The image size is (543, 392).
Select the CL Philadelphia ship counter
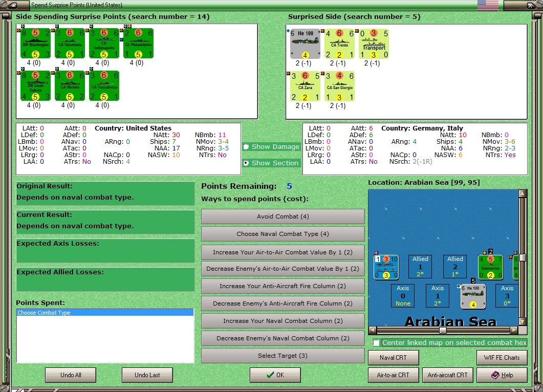tap(138, 43)
